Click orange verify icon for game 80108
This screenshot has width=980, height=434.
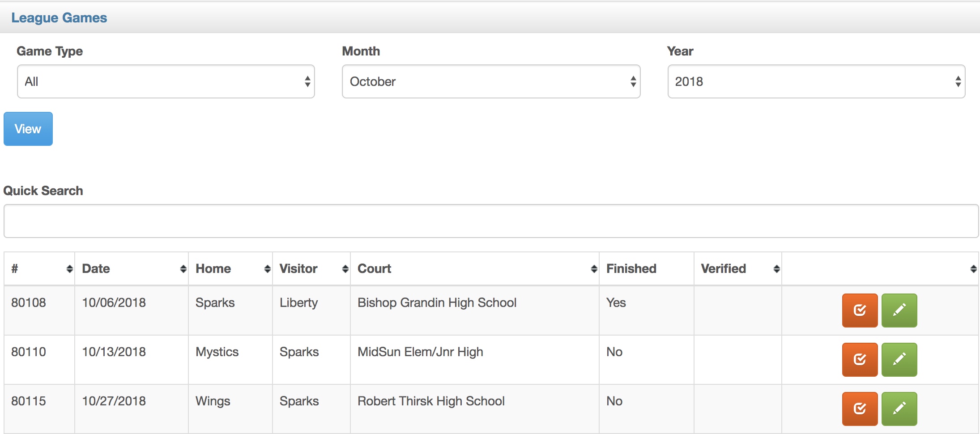click(860, 311)
